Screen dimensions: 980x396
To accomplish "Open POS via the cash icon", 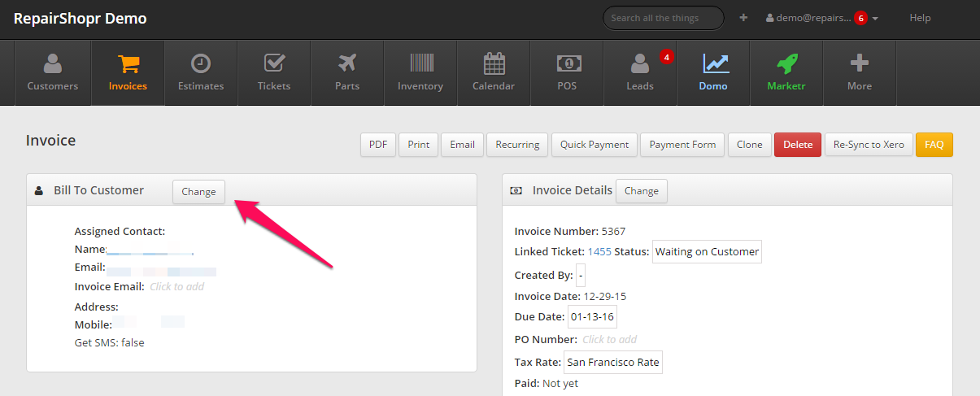I will click(x=568, y=63).
